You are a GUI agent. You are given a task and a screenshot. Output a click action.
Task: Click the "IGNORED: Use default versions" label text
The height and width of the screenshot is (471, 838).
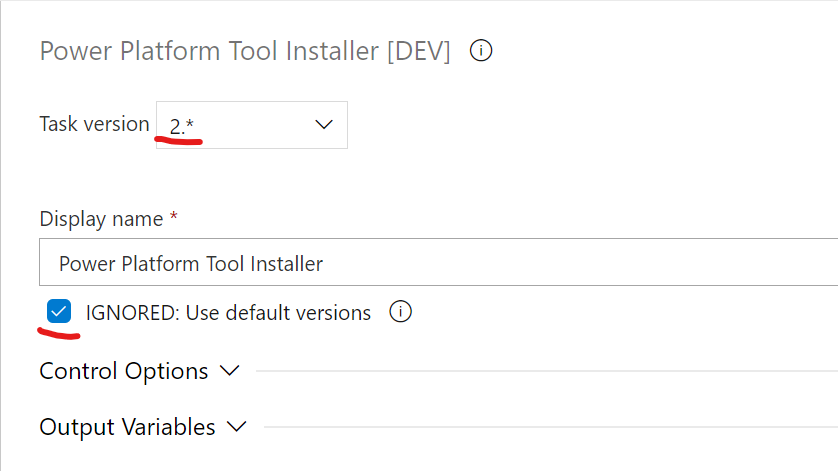pyautogui.click(x=228, y=313)
